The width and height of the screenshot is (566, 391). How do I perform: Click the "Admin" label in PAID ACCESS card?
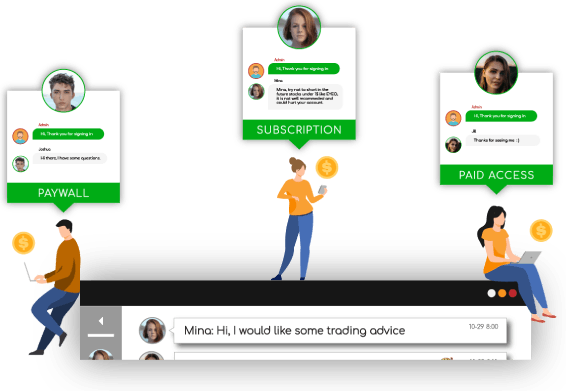tap(476, 107)
